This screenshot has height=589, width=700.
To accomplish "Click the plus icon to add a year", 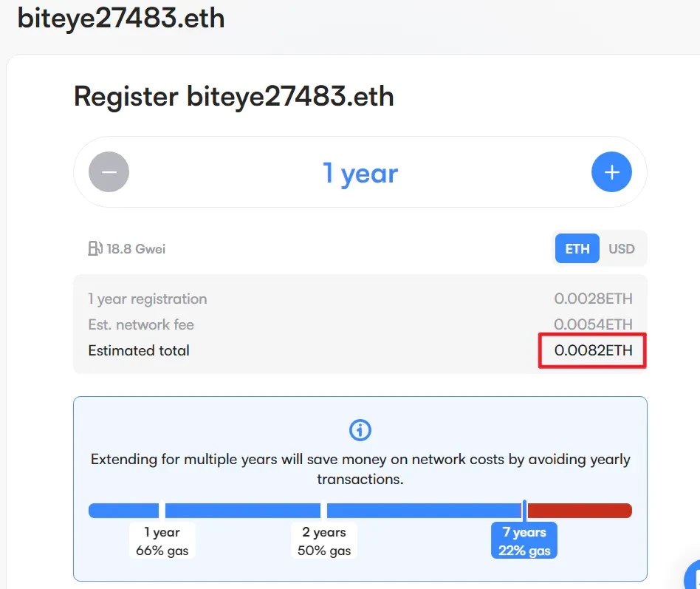I will pos(611,172).
